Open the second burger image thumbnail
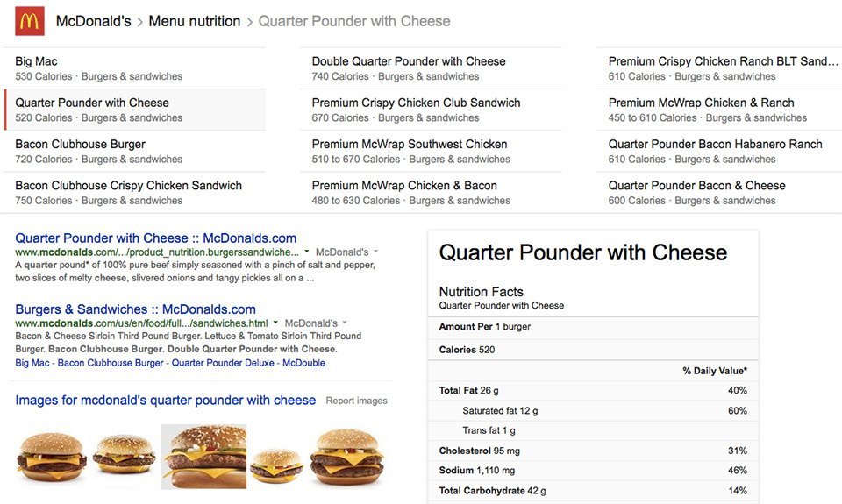The image size is (842, 504). (x=124, y=454)
